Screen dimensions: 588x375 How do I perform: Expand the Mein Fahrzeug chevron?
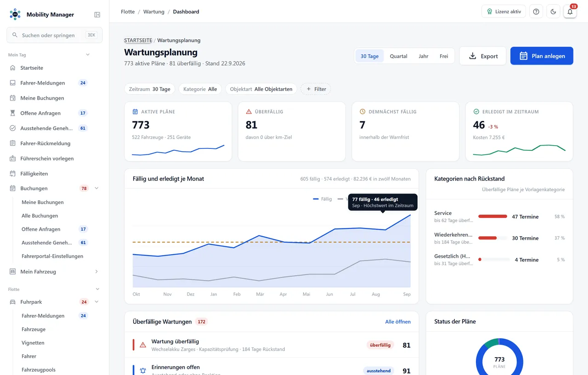click(96, 272)
